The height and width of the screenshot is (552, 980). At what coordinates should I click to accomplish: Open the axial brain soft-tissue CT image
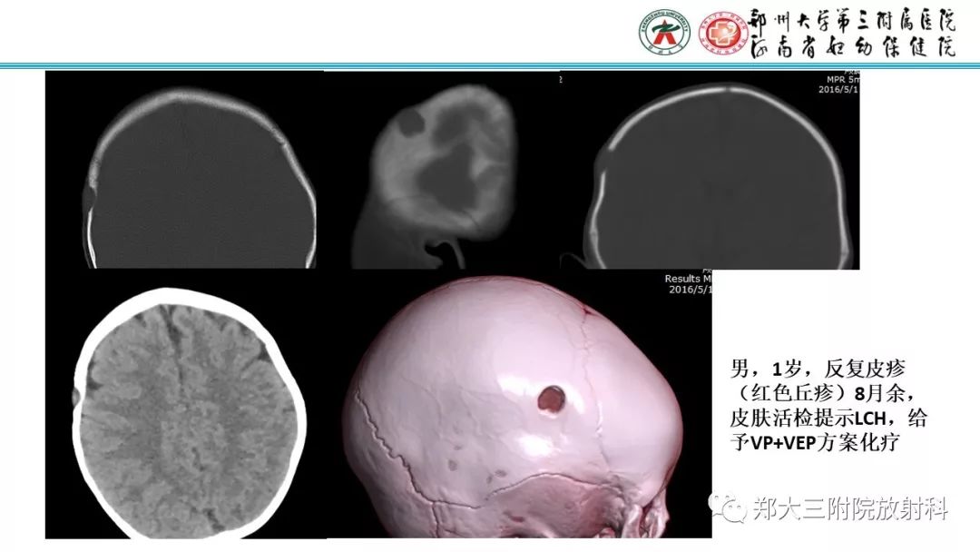[186, 404]
